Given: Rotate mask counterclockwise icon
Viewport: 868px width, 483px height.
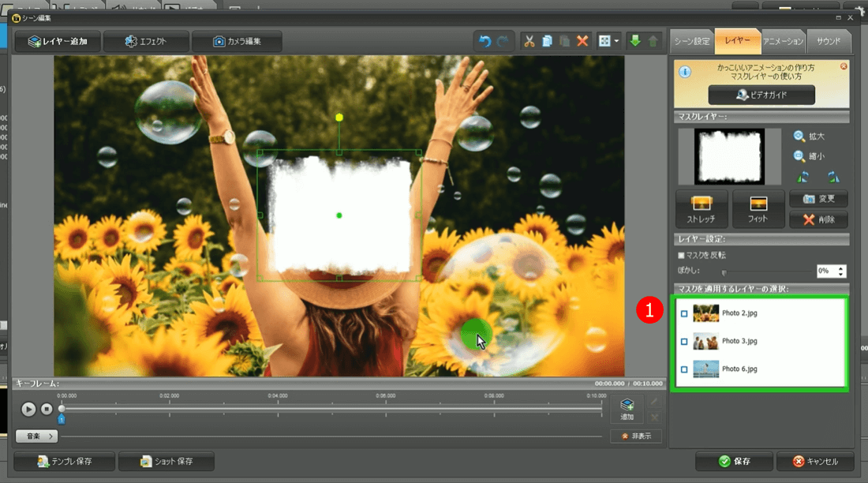Looking at the screenshot, I should pos(803,177).
